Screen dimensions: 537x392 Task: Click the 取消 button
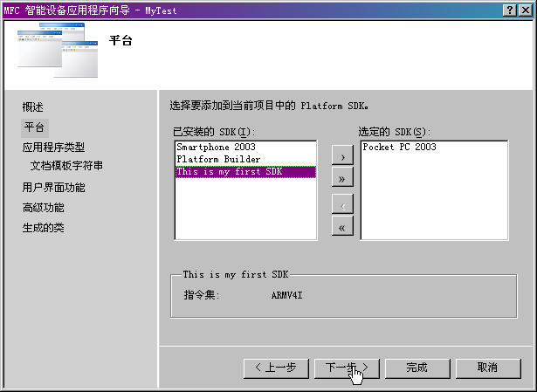tap(488, 368)
